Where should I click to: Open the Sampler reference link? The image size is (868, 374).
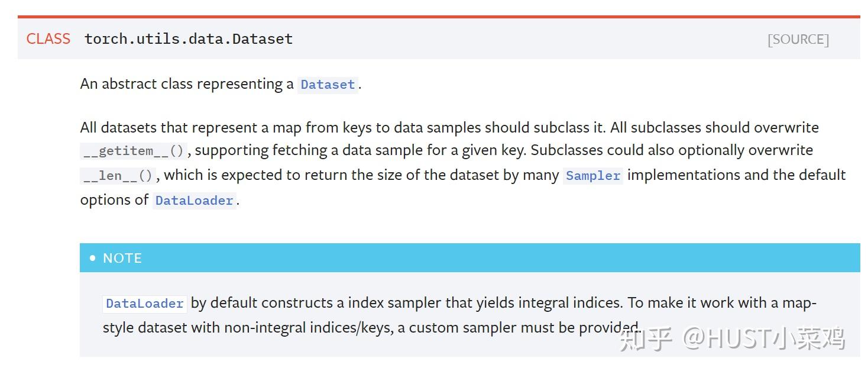tap(593, 176)
